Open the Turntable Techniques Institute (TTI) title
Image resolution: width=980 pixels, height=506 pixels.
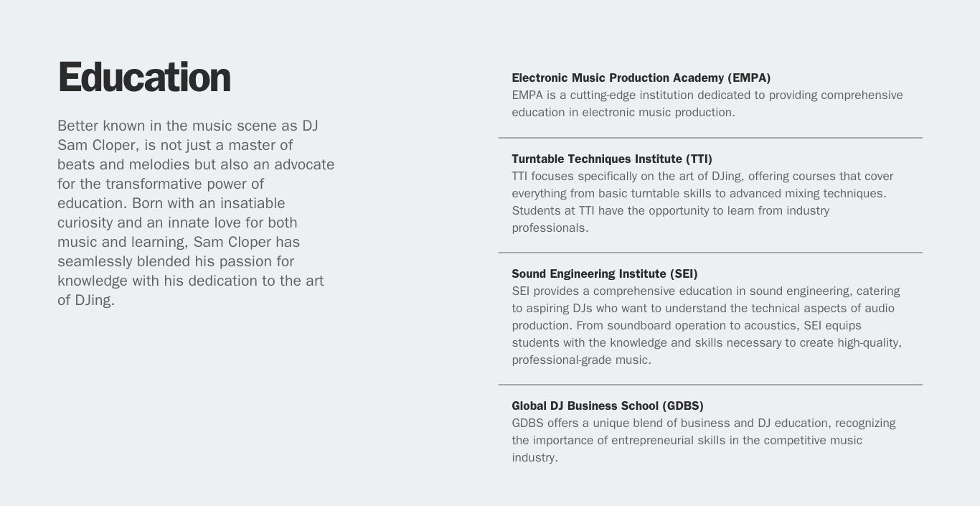click(611, 159)
